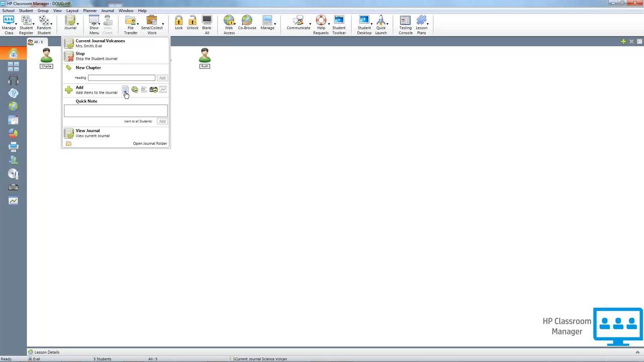Open the Window menu
This screenshot has height=362, width=644.
point(126,11)
